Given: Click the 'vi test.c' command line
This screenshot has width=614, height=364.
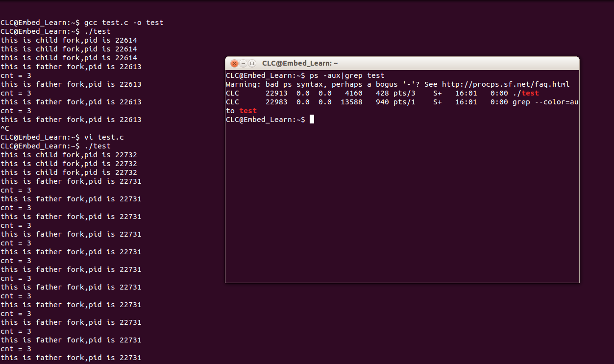Looking at the screenshot, I should coord(104,137).
